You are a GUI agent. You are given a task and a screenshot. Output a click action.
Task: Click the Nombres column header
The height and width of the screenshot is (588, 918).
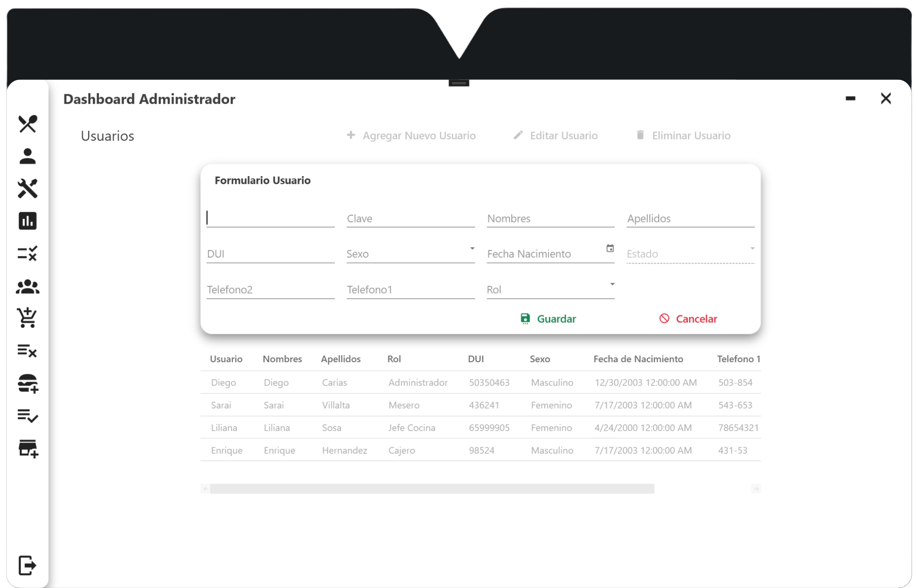point(282,359)
